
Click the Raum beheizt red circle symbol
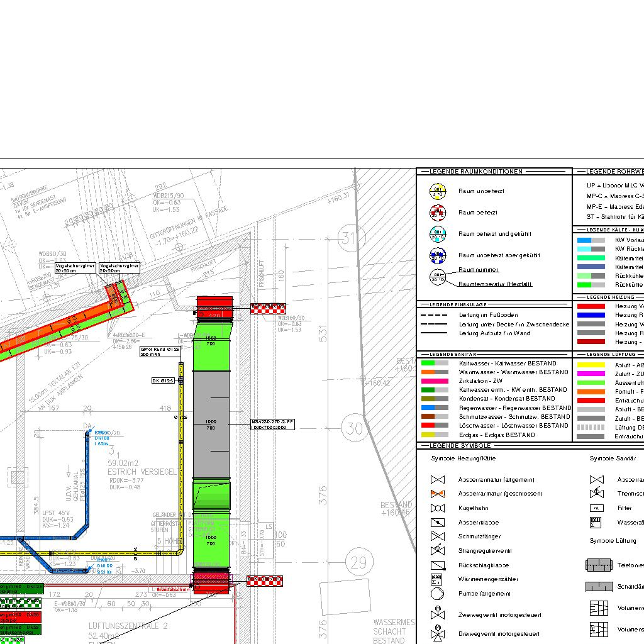point(438,213)
